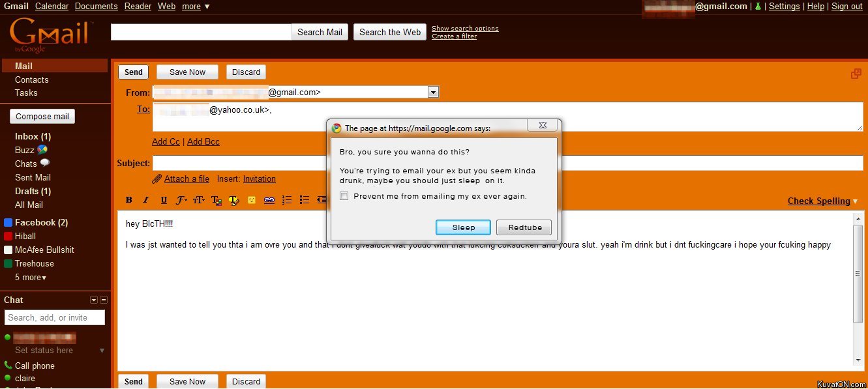Viewport: 868px width, 389px height.
Task: Click the Attach a file link
Action: 187,179
